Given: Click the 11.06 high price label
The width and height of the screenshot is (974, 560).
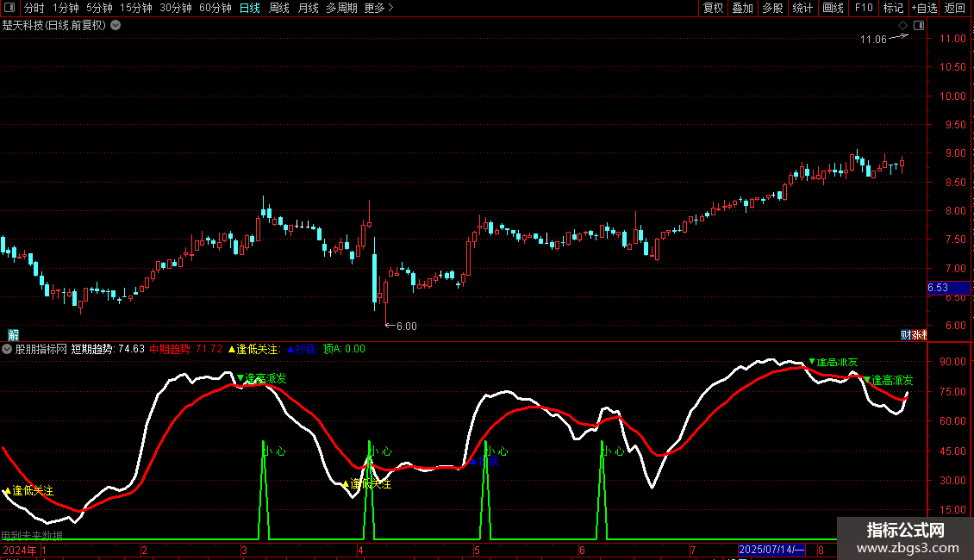Looking at the screenshot, I should point(873,39).
